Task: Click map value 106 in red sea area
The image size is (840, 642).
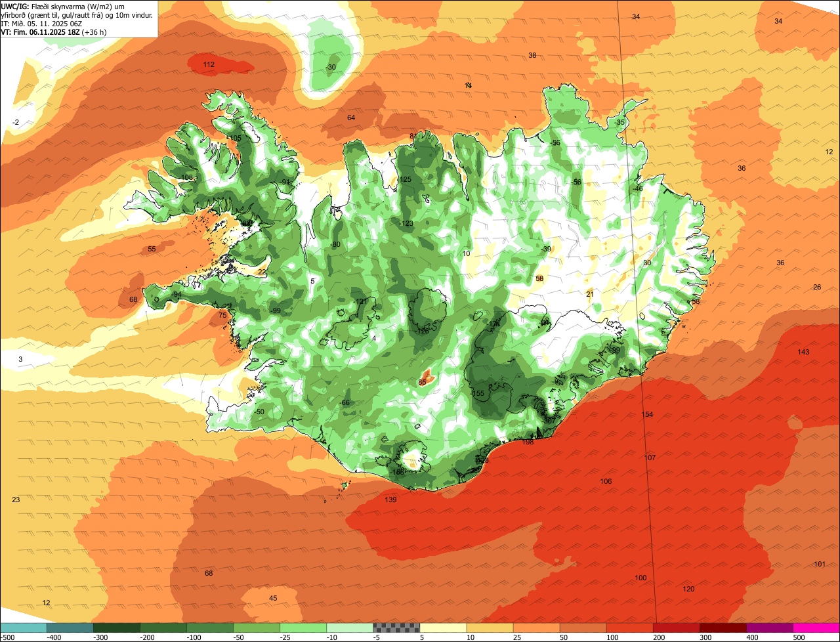Action: pos(606,481)
